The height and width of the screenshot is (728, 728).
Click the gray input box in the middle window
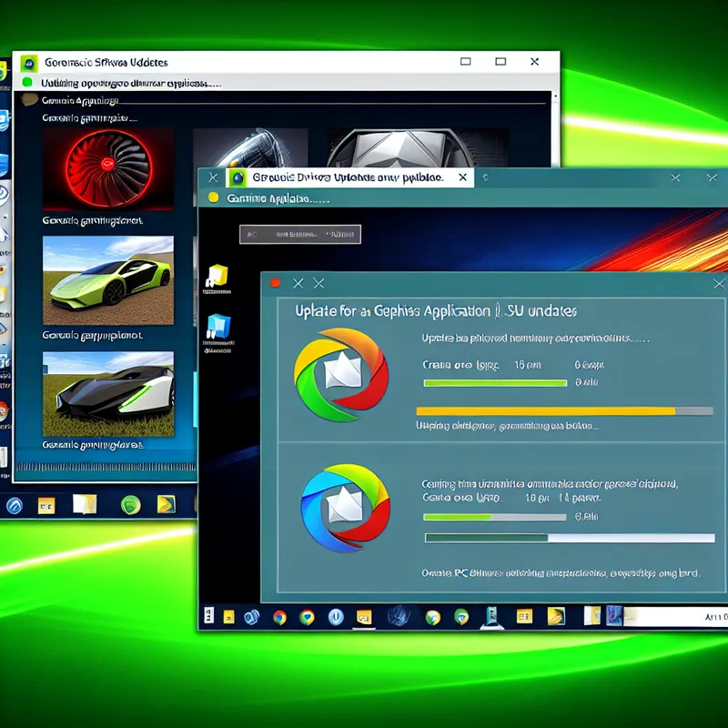tap(300, 235)
